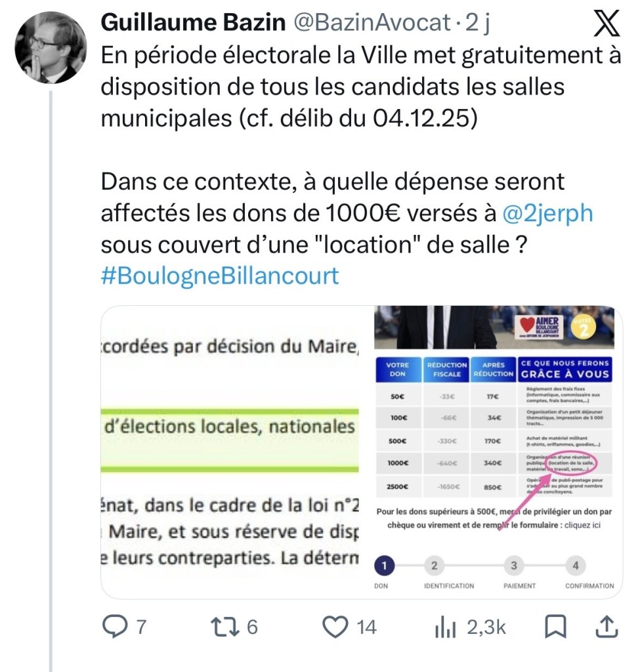Select step 3 Paiement circle
638x672 pixels.
pos(514,564)
